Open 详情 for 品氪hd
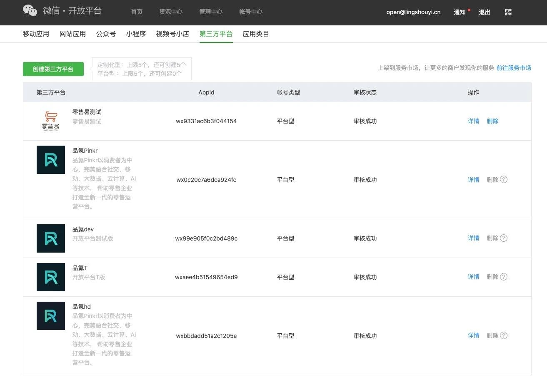The width and height of the screenshot is (547, 392). click(473, 335)
